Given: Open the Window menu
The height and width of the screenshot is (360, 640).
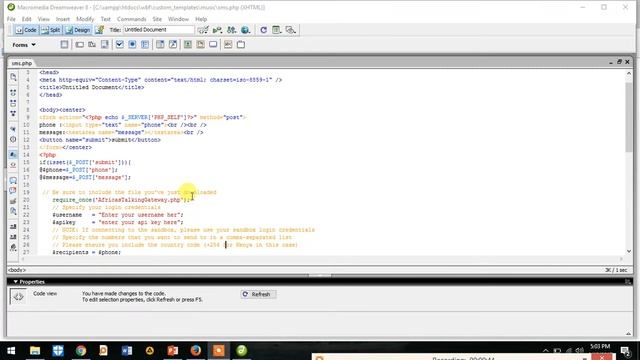Looking at the screenshot, I should click(178, 19).
